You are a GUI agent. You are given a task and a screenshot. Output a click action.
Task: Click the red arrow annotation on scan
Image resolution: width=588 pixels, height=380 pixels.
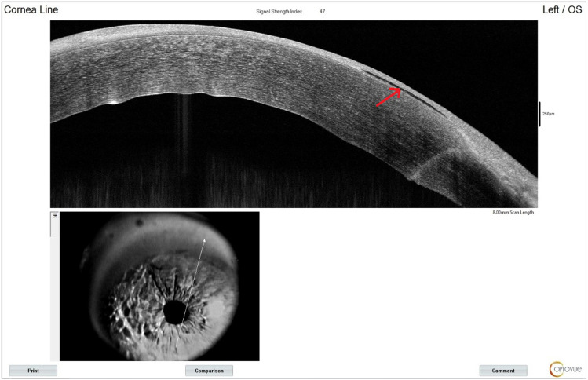[x=389, y=97]
